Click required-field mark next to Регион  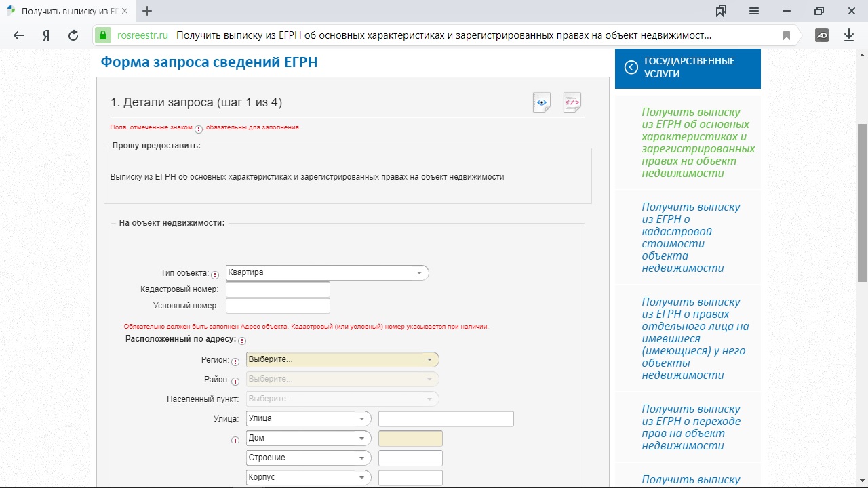pyautogui.click(x=235, y=361)
